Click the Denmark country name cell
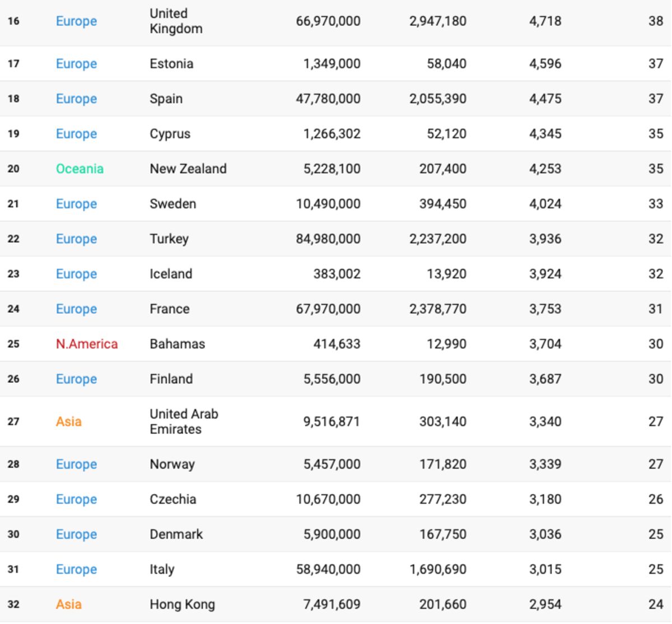This screenshot has width=672, height=624. 176,534
